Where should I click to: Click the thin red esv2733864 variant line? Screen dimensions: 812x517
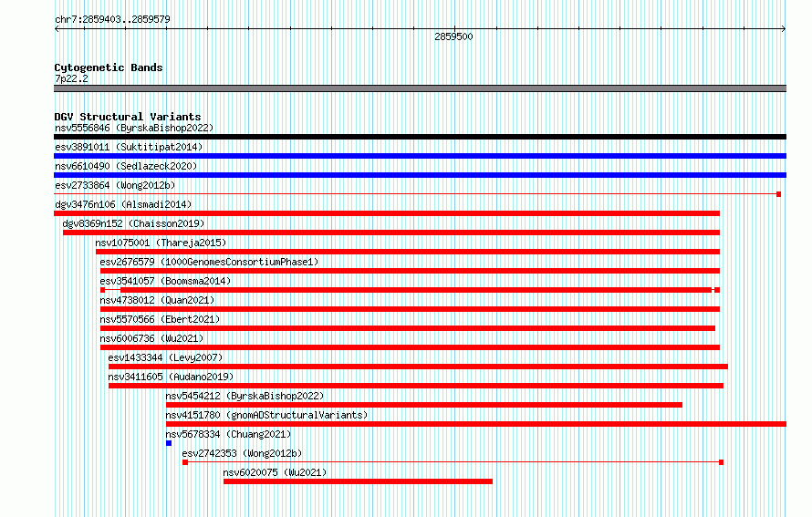(417, 194)
